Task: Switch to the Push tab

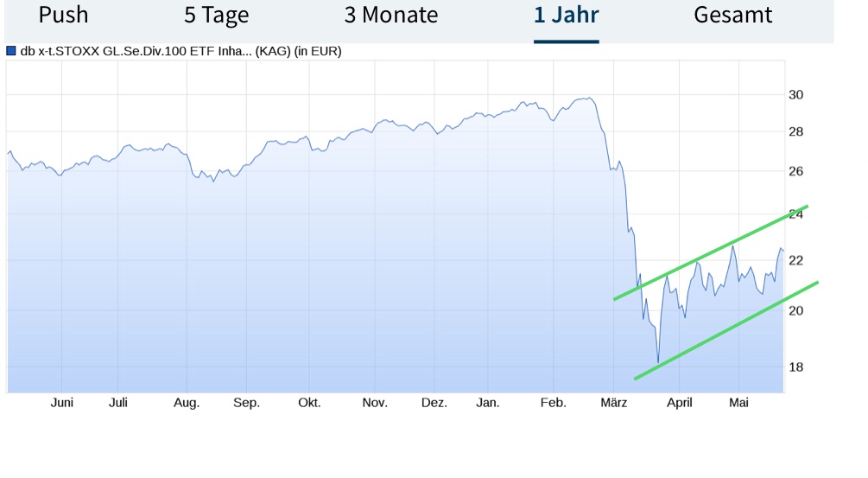Action: click(63, 16)
